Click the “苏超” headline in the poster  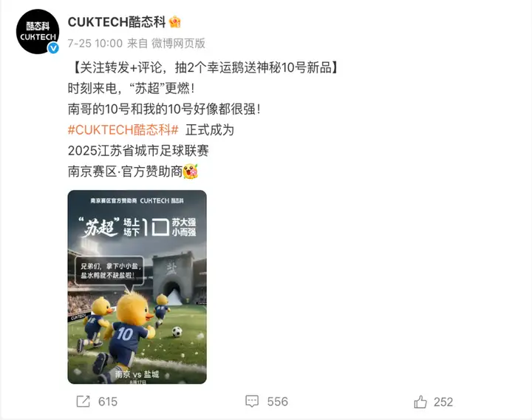pos(99,227)
